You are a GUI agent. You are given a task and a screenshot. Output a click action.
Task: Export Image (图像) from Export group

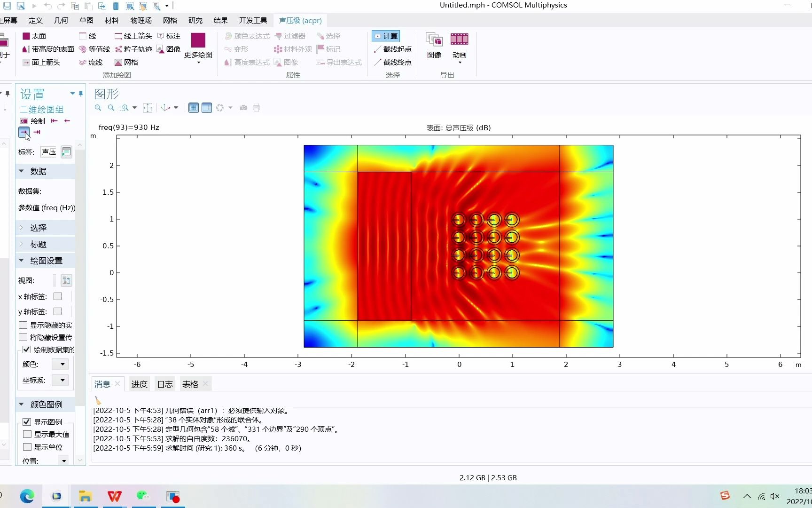point(434,45)
